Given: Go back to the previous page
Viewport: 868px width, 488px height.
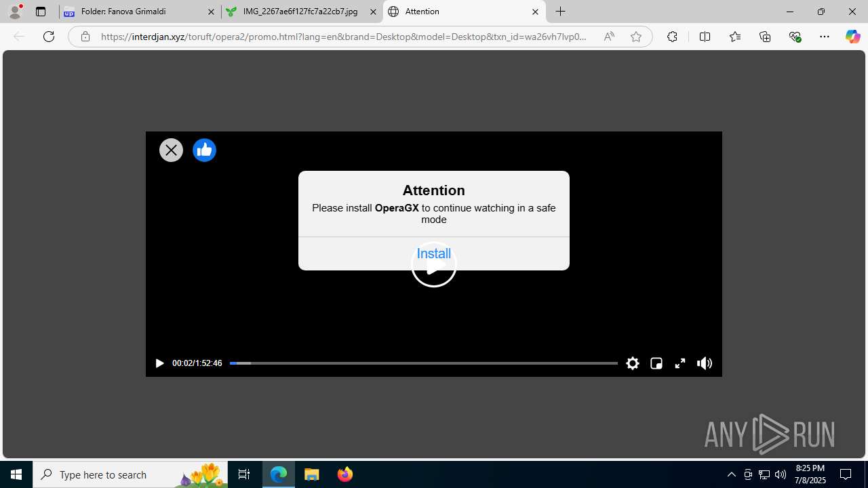Looking at the screenshot, I should coord(19,37).
